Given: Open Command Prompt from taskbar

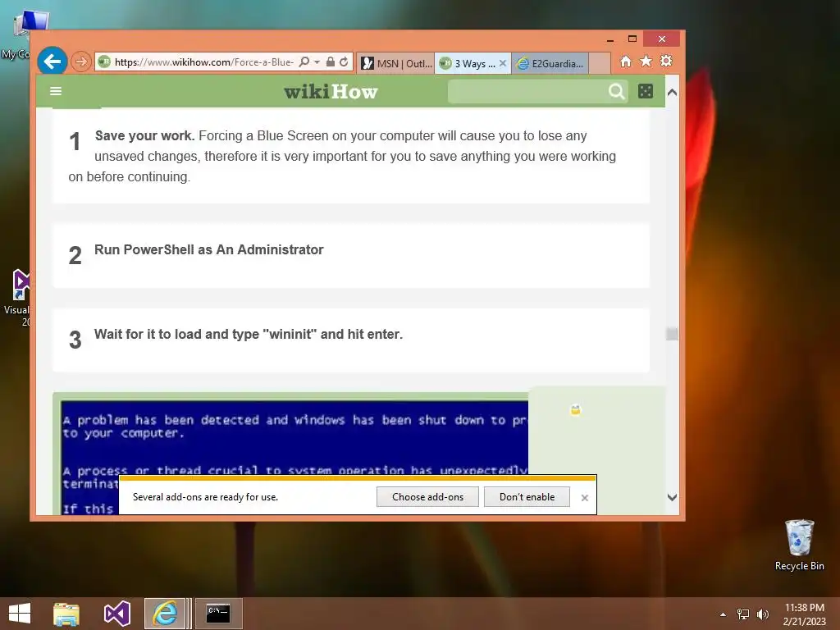Looking at the screenshot, I should [x=218, y=614].
